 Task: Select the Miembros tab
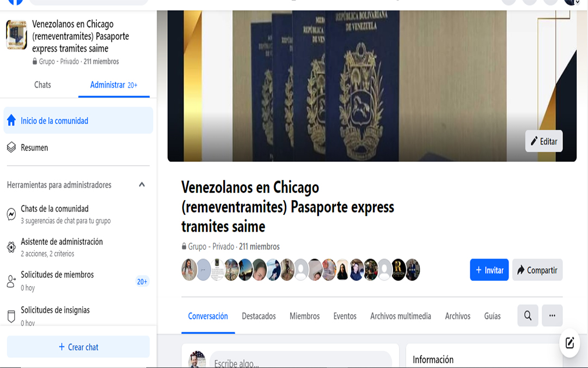point(304,316)
